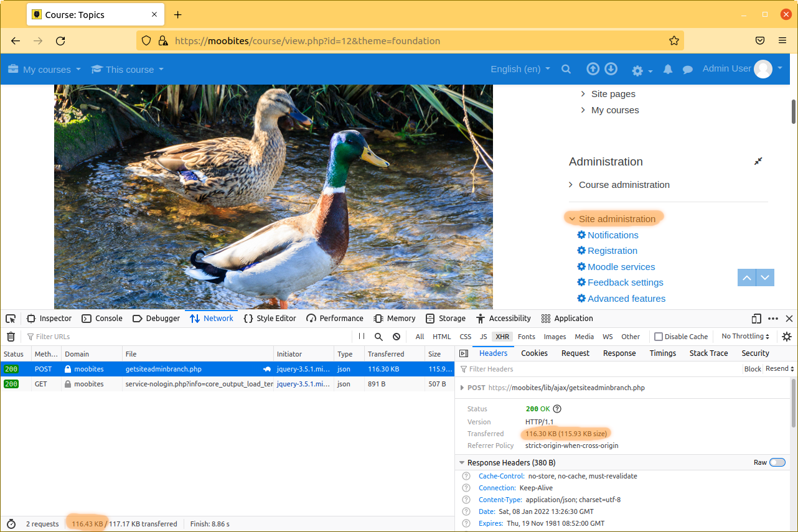Clear the network log with trash icon
Screen dimensions: 798x532
click(x=11, y=337)
